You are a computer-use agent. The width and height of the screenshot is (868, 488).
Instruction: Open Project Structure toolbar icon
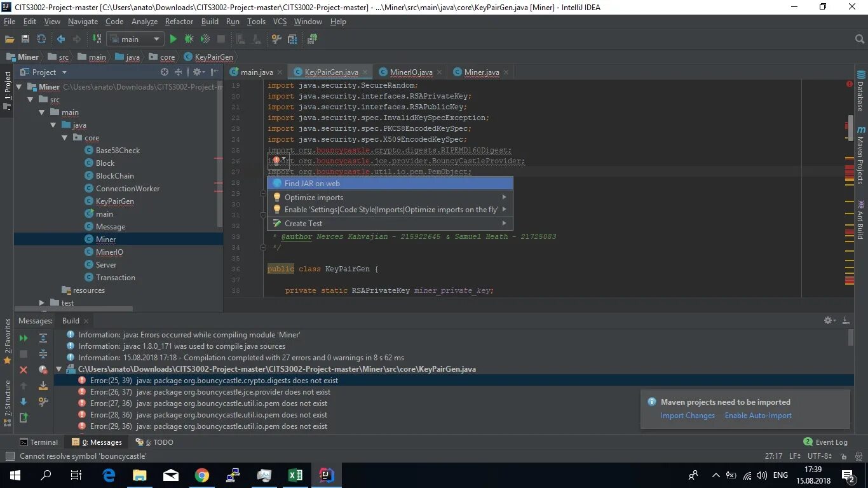point(292,39)
